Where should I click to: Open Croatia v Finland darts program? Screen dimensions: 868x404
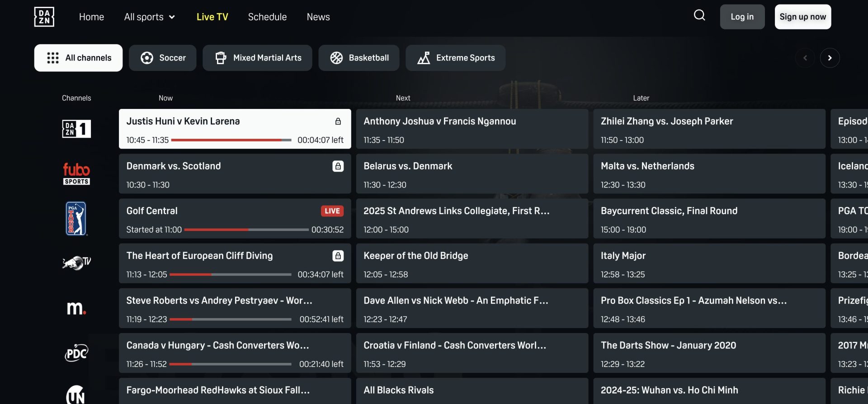(x=472, y=352)
